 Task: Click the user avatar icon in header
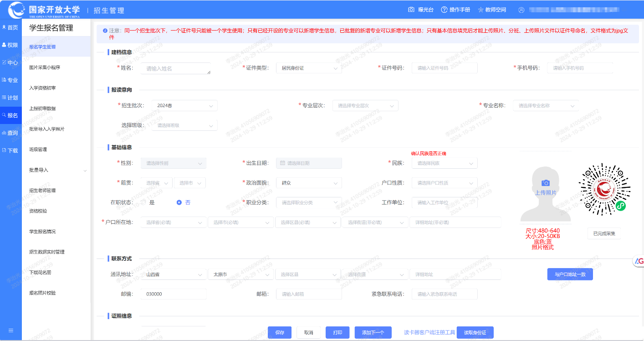521,10
